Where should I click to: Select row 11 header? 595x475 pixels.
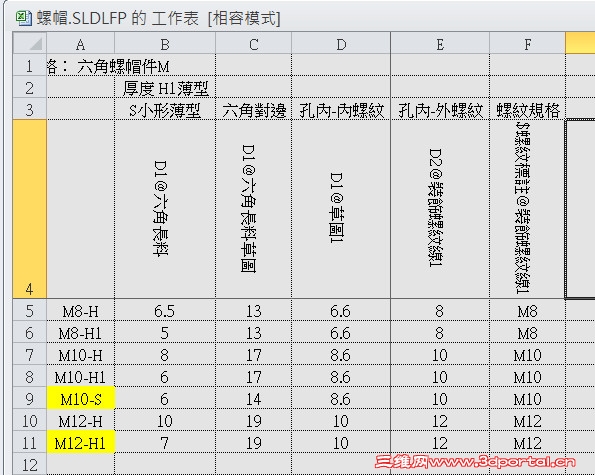click(x=30, y=442)
